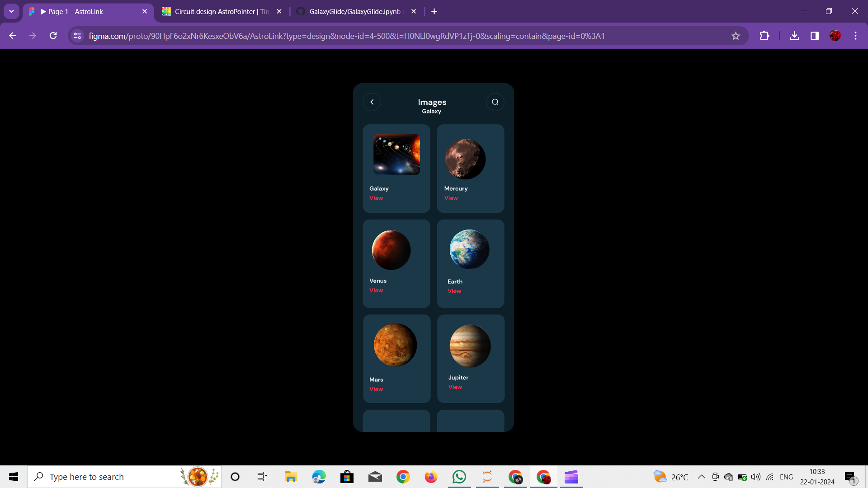Open WhatsApp from the taskbar
The width and height of the screenshot is (868, 488).
(x=459, y=477)
